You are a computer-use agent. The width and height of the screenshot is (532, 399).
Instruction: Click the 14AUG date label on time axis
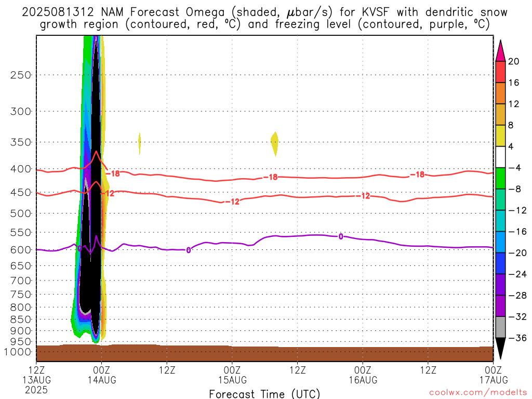(x=102, y=380)
